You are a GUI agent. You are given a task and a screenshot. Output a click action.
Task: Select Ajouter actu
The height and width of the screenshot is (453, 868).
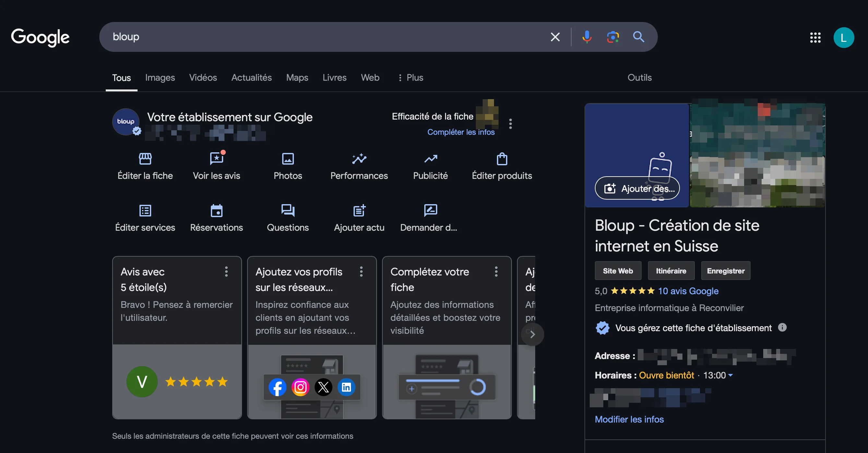tap(359, 218)
